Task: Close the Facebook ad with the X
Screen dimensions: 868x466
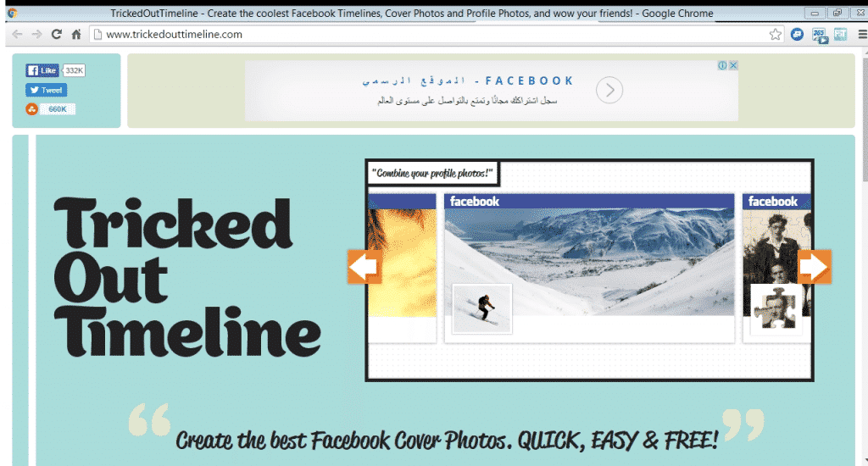Action: pos(733,65)
